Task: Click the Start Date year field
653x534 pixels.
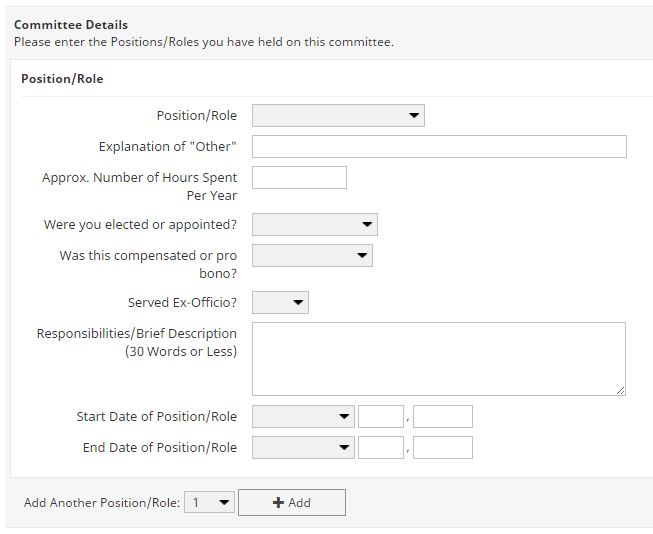Action: coord(442,417)
